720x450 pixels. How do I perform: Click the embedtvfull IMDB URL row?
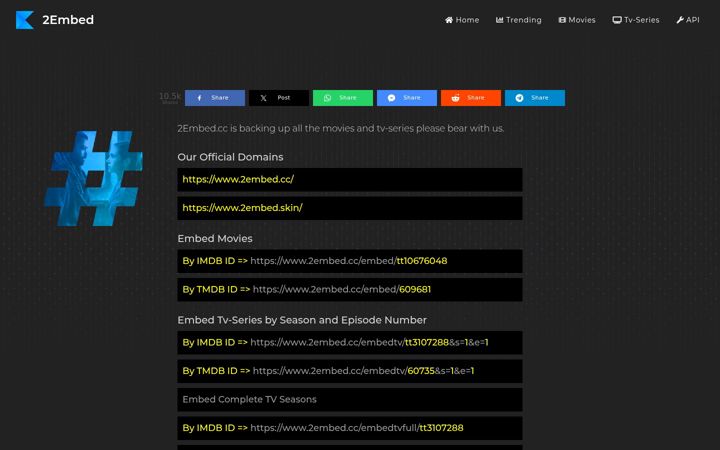(350, 428)
